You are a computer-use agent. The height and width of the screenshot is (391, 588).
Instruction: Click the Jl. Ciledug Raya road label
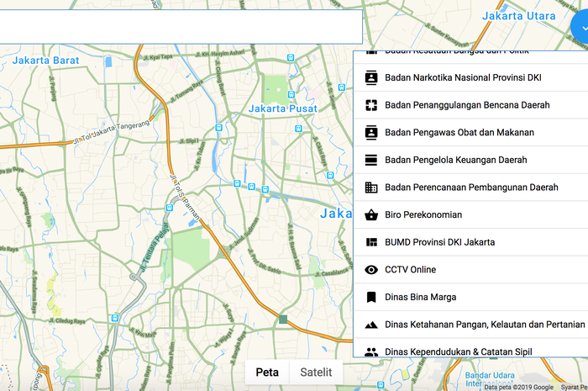[x=66, y=321]
